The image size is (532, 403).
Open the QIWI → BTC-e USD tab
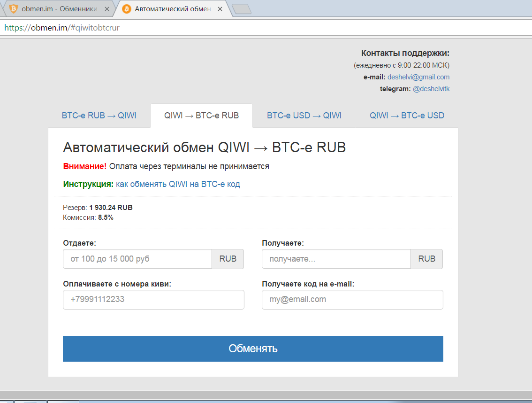click(407, 116)
